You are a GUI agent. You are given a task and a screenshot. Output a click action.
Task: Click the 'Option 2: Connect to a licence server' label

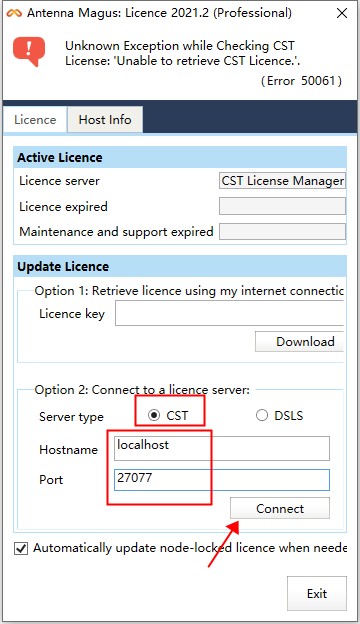[142, 390]
